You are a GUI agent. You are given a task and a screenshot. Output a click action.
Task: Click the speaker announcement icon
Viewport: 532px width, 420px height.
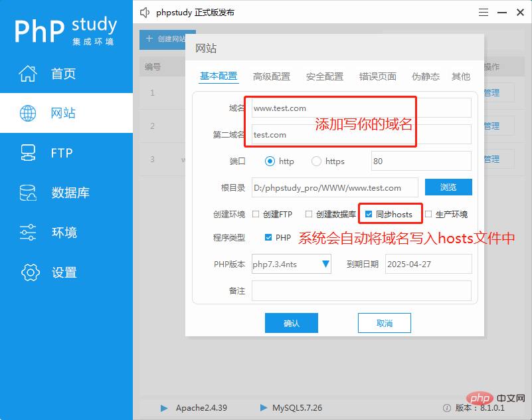coord(145,11)
